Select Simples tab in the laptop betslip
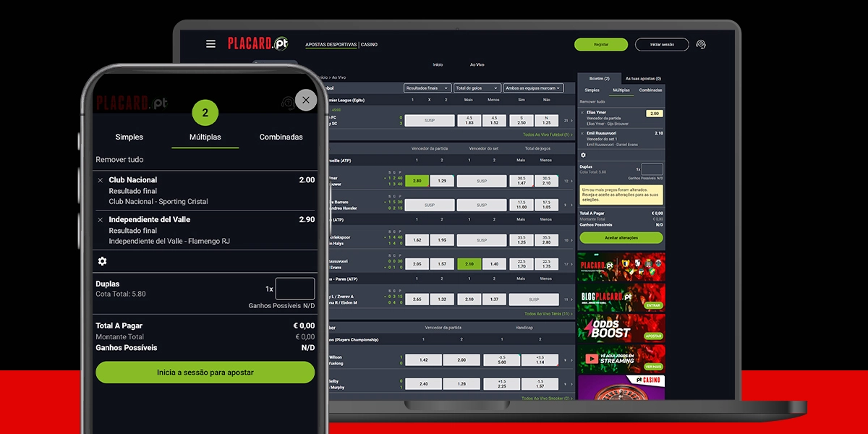 592,90
